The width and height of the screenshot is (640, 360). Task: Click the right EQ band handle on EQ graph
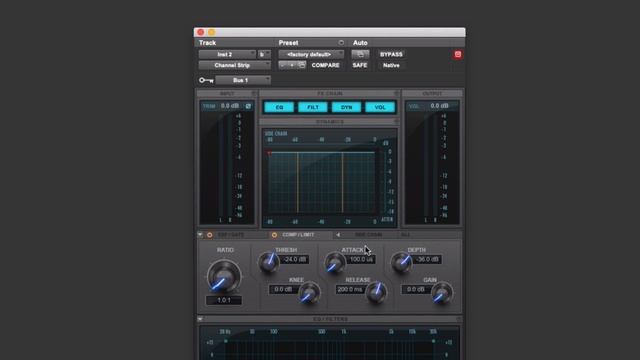(x=433, y=341)
